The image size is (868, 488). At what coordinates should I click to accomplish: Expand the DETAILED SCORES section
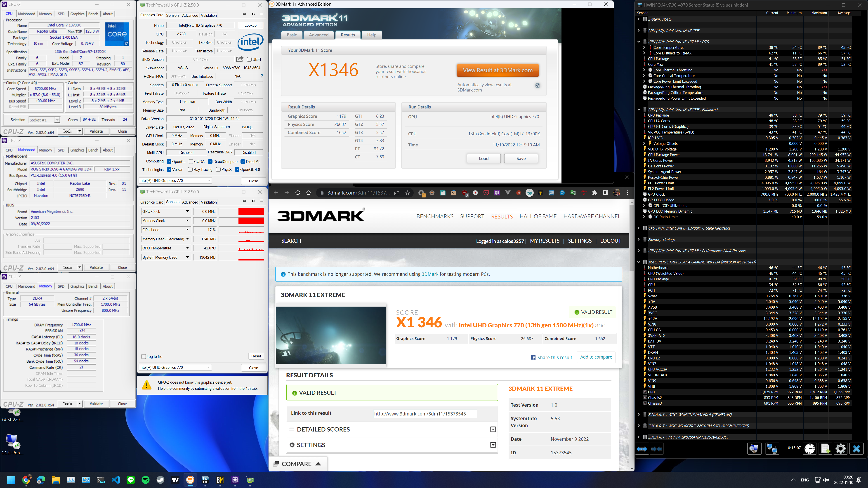tap(493, 429)
